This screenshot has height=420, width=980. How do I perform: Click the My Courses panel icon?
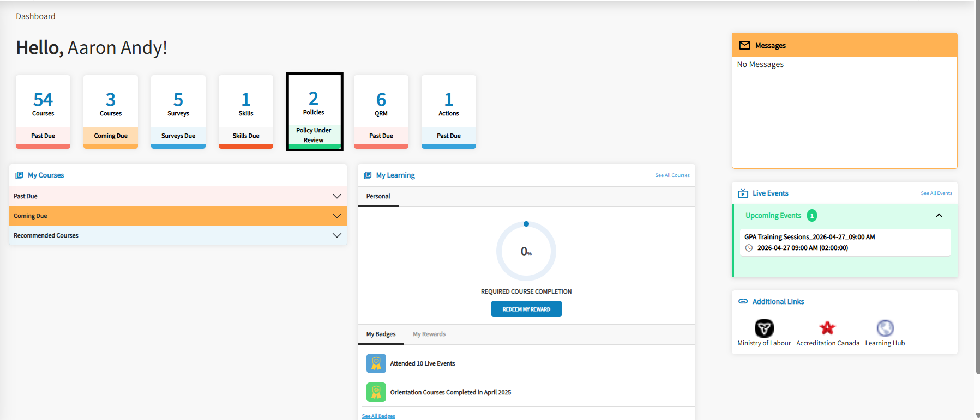click(x=19, y=175)
